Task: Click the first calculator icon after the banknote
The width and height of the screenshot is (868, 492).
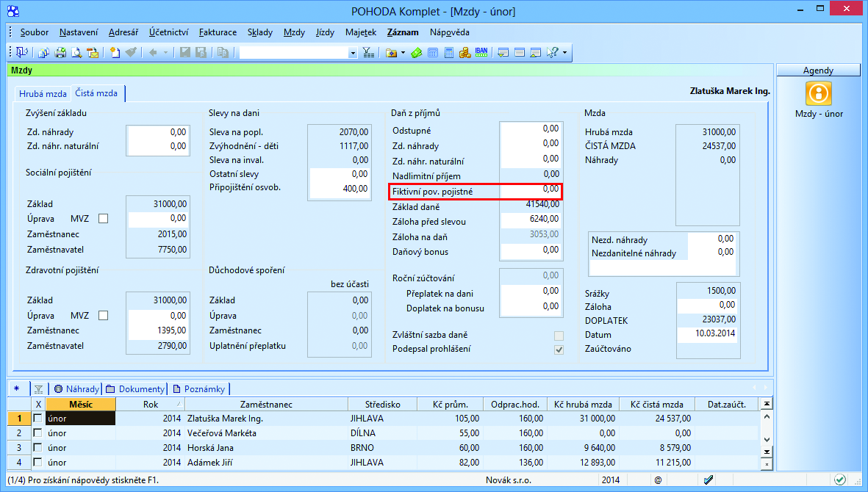Action: click(433, 53)
